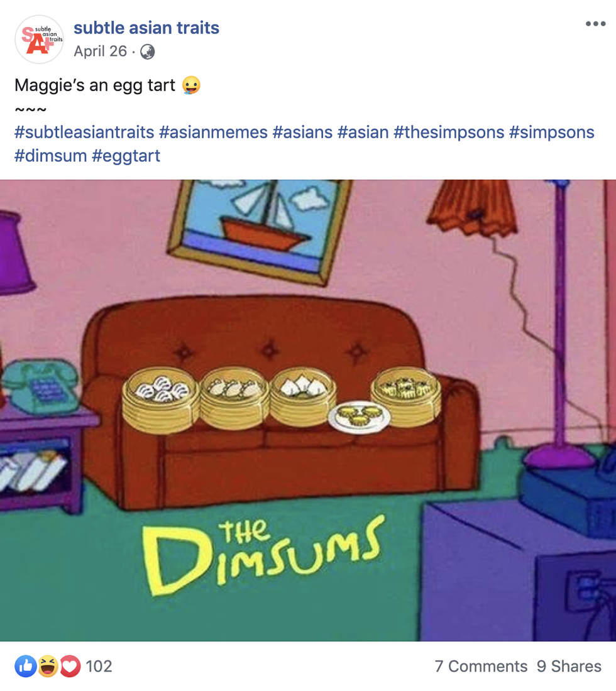The image size is (616, 691).
Task: Open the #subtleasiantraits hashtag
Action: click(x=84, y=132)
